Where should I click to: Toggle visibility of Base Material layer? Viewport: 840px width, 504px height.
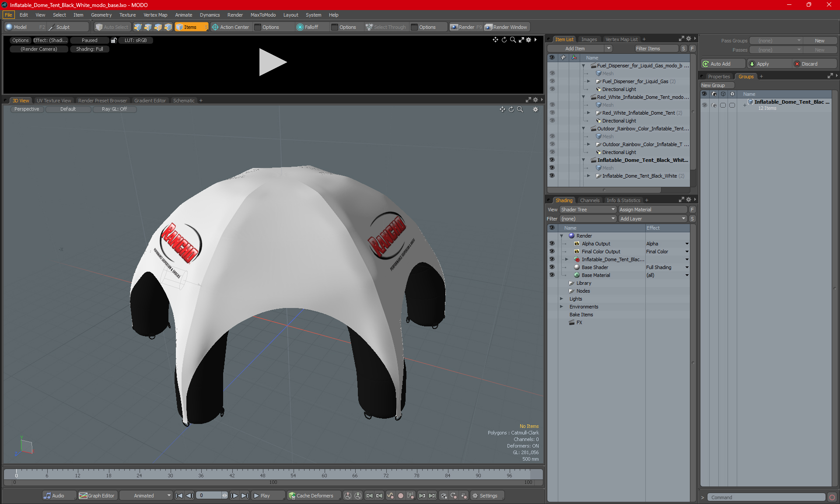tap(552, 275)
